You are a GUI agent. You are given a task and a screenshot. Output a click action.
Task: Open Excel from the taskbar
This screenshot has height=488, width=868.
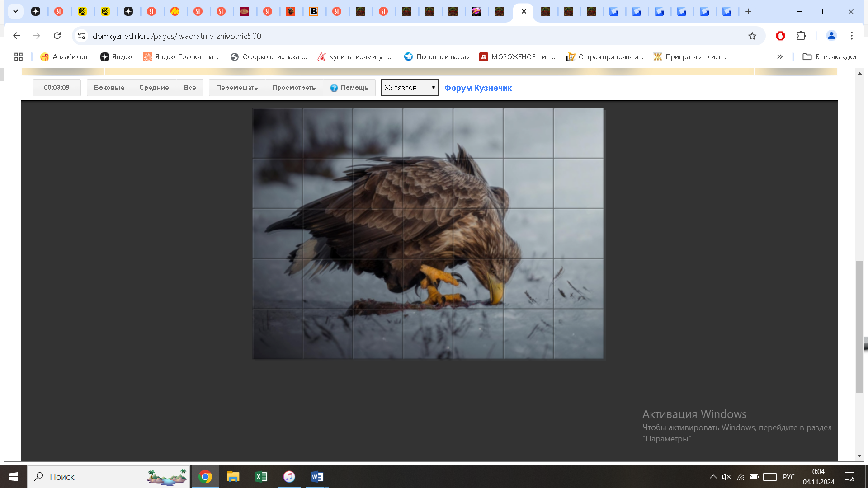click(x=261, y=477)
